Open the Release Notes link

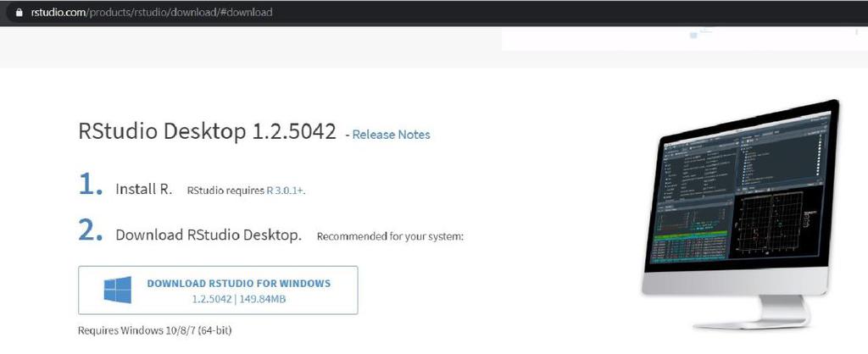tap(391, 135)
